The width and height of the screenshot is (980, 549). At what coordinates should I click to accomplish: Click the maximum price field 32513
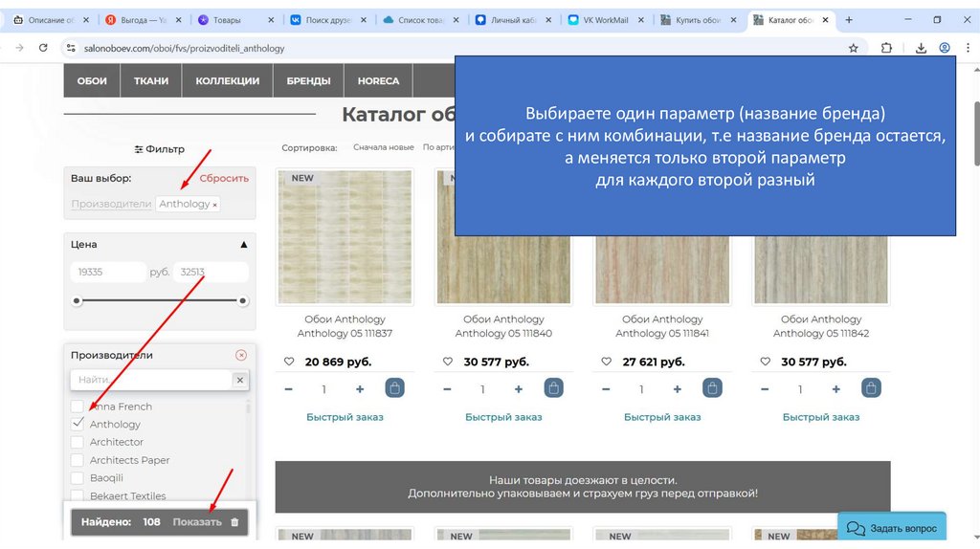[211, 272]
